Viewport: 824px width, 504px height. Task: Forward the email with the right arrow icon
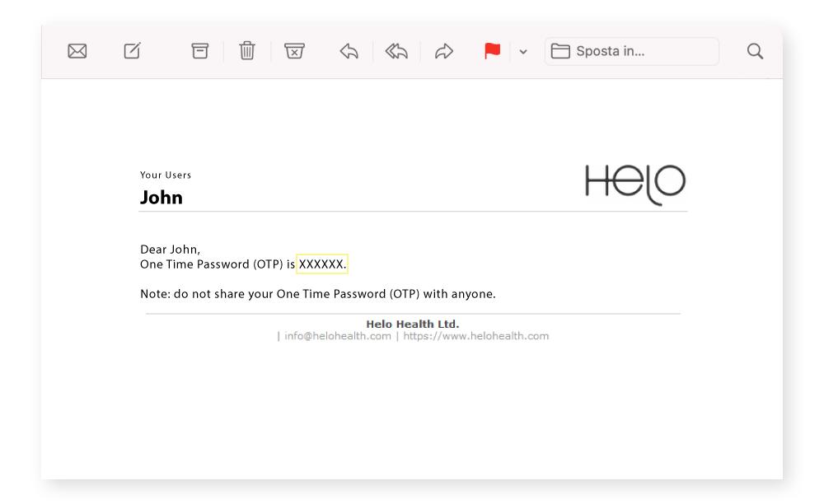tap(445, 51)
